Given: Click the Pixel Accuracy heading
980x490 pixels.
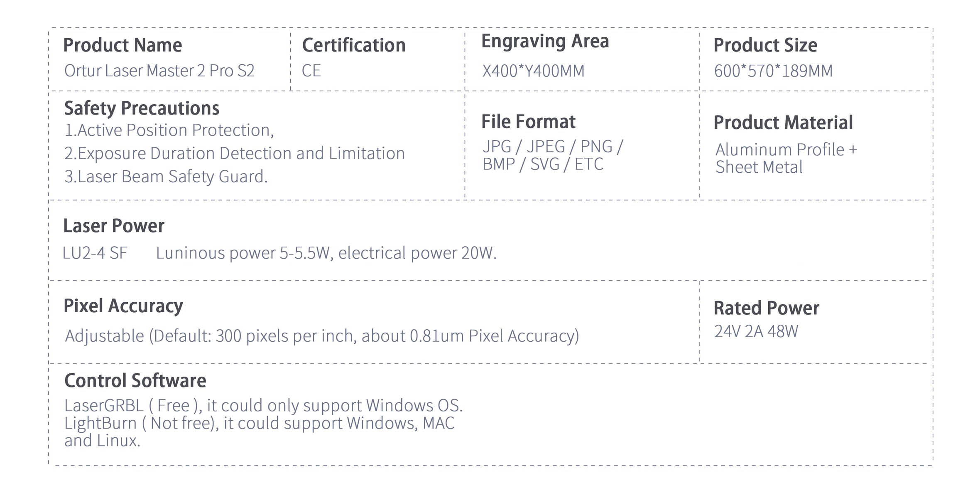Looking at the screenshot, I should (x=123, y=306).
